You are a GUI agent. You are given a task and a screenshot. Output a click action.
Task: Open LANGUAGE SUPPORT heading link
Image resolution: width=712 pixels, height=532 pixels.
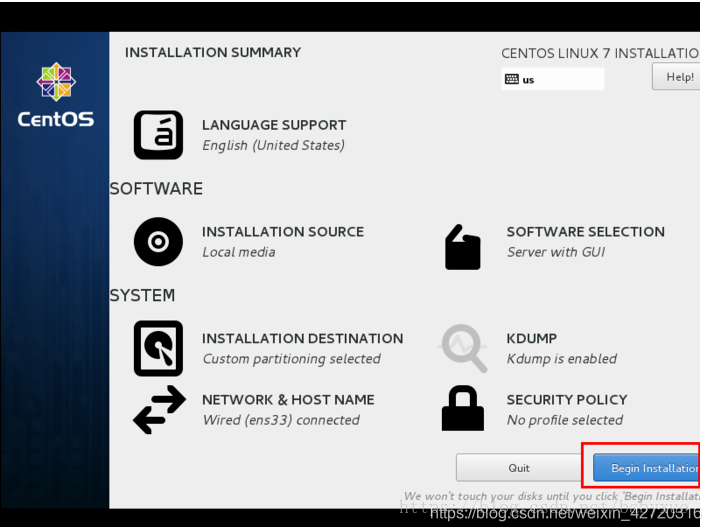pos(274,125)
